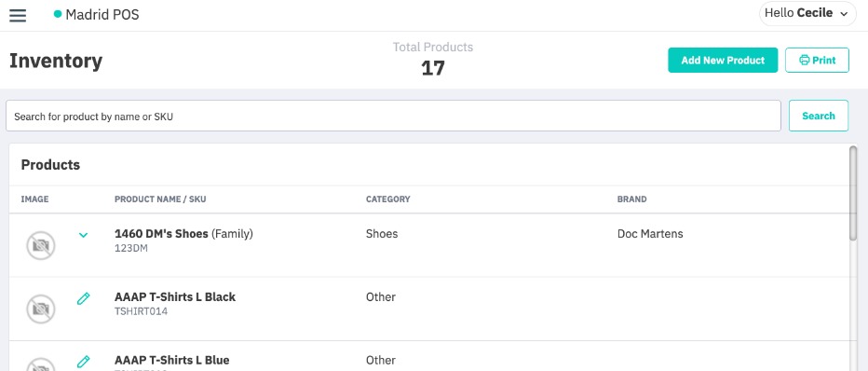
Task: Click the no-image placeholder for 1460 DM's Shoes
Action: (x=41, y=245)
